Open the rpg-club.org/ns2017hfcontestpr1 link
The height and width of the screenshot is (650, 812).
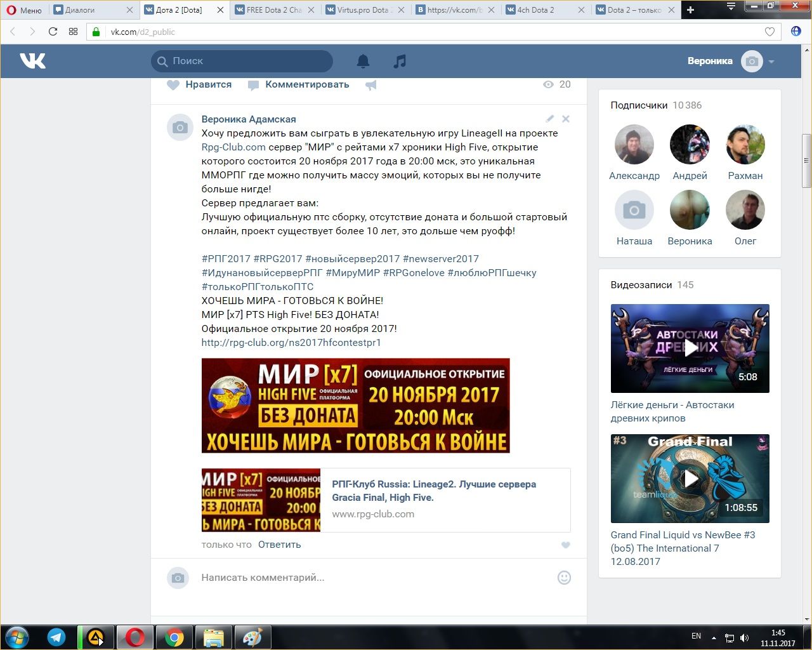[291, 343]
